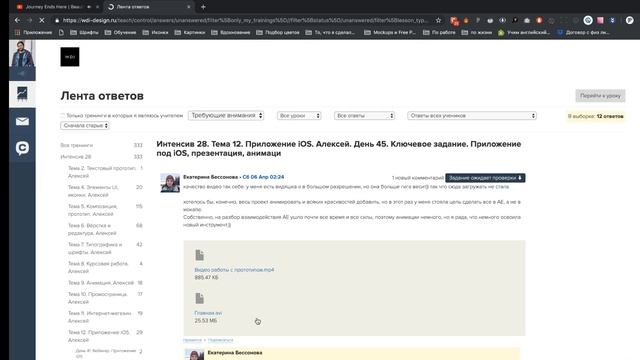Click the first red extension icon in toolbar
The image size is (640, 360).
454,20
